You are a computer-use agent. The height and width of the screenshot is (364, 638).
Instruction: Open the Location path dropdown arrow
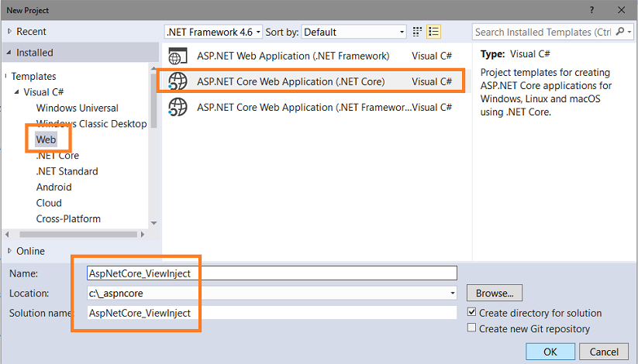(x=452, y=293)
